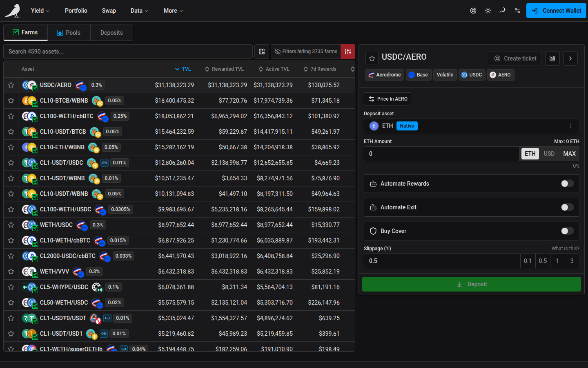
Task: Click the AERO token tag
Action: click(501, 75)
